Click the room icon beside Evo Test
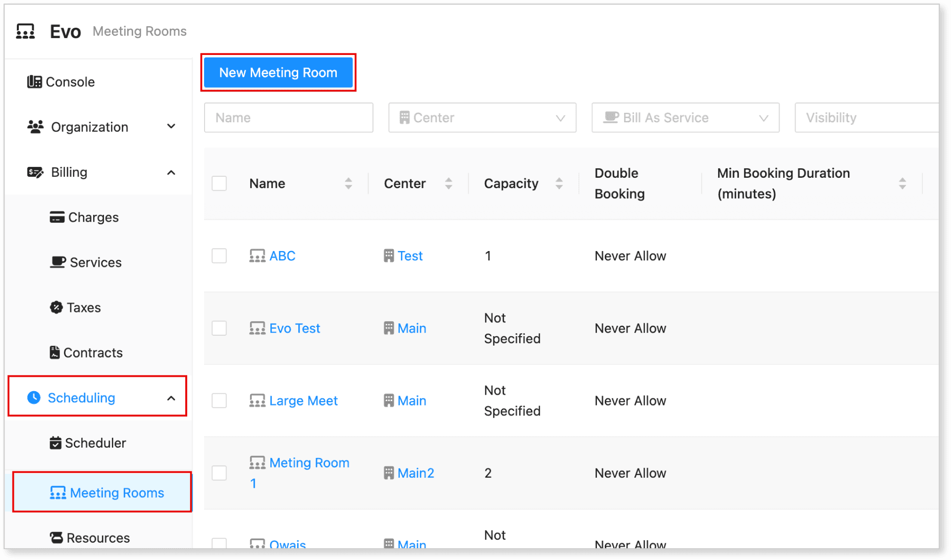Image resolution: width=951 pixels, height=560 pixels. [257, 328]
